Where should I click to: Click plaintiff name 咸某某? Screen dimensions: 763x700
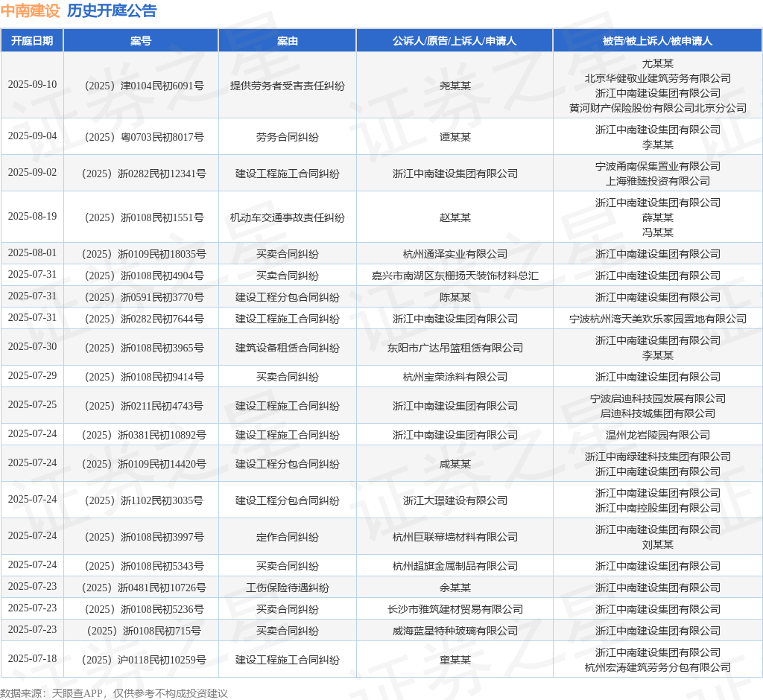pos(455,464)
